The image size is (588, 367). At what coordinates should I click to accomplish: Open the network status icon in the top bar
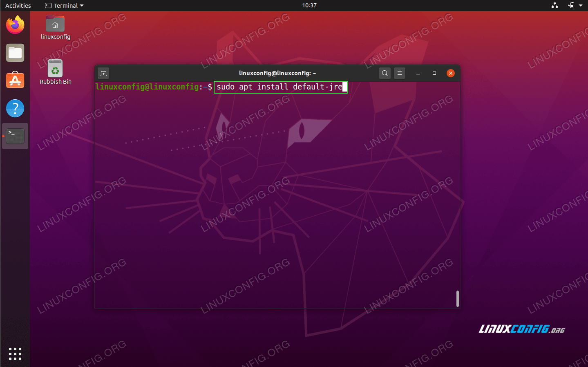pyautogui.click(x=554, y=5)
